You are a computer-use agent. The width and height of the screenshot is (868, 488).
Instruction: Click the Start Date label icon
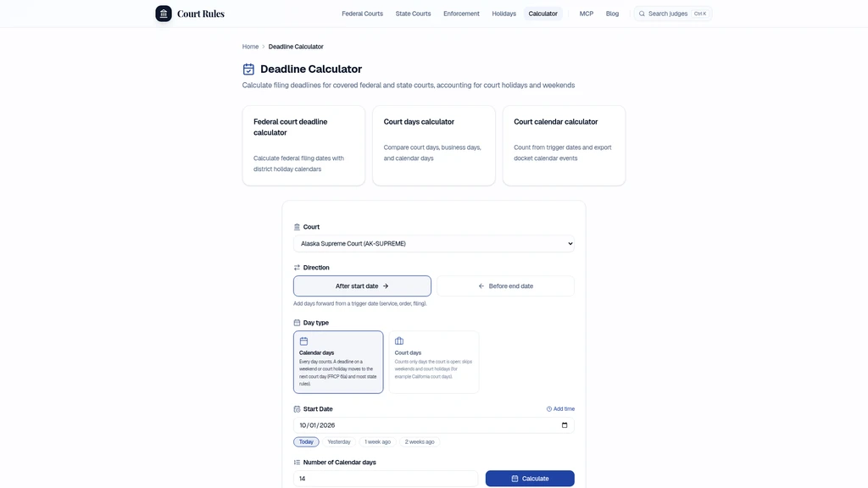[x=297, y=409]
